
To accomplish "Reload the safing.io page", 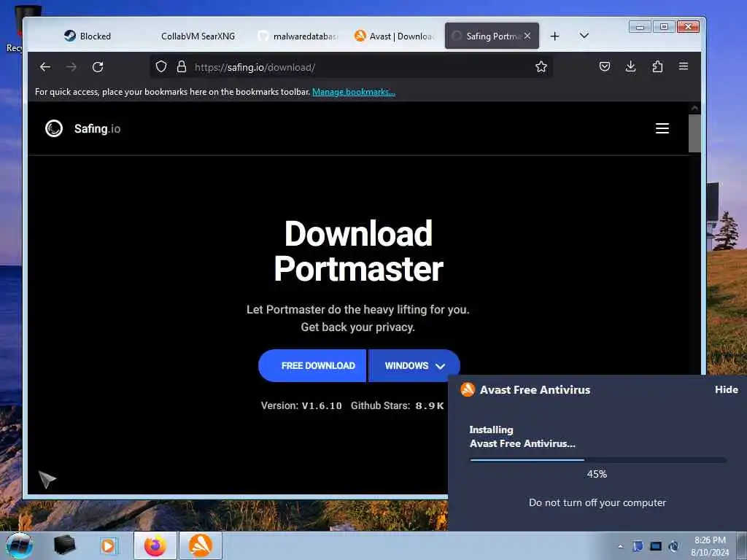I will 98,67.
